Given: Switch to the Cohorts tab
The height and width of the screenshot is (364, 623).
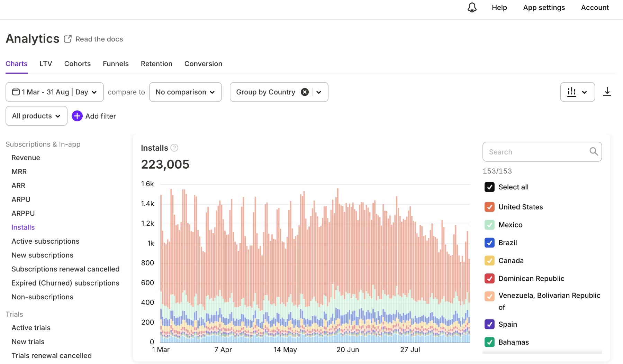Looking at the screenshot, I should 78,64.
